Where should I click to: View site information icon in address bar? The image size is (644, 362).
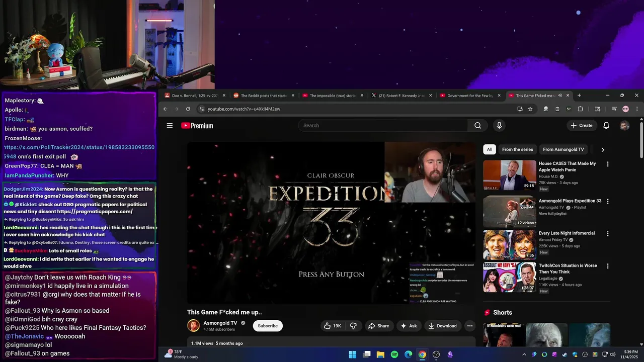201,109
